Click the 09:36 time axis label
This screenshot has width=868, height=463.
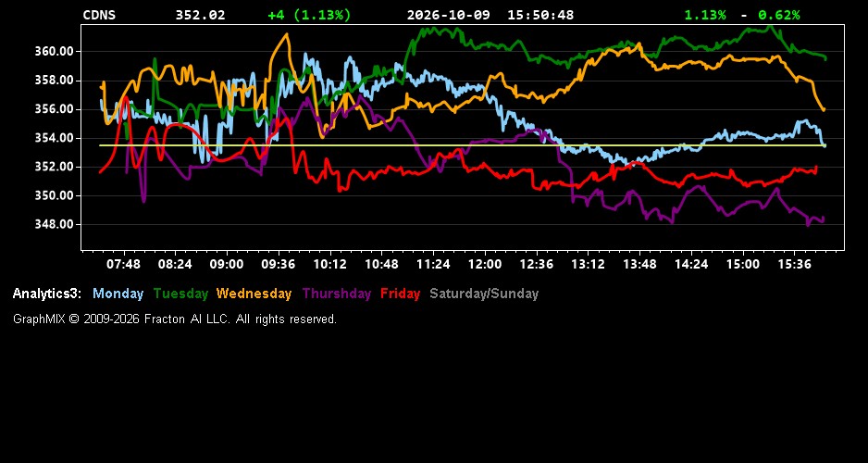[x=278, y=264]
